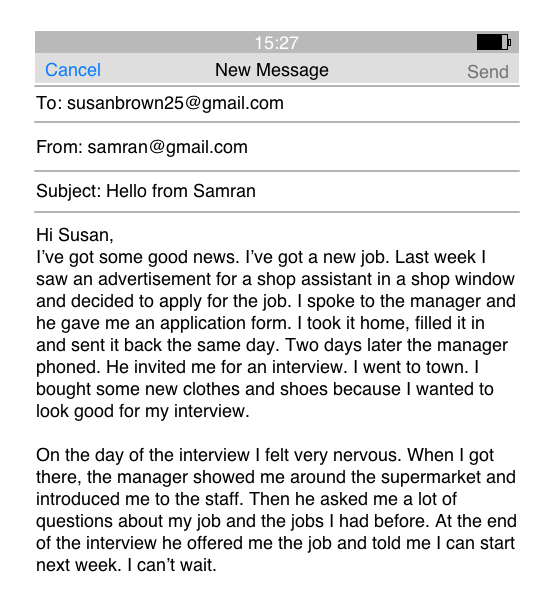Tap the To: susanbrown25@gmail.com field
The width and height of the screenshot is (550, 590).
click(277, 103)
